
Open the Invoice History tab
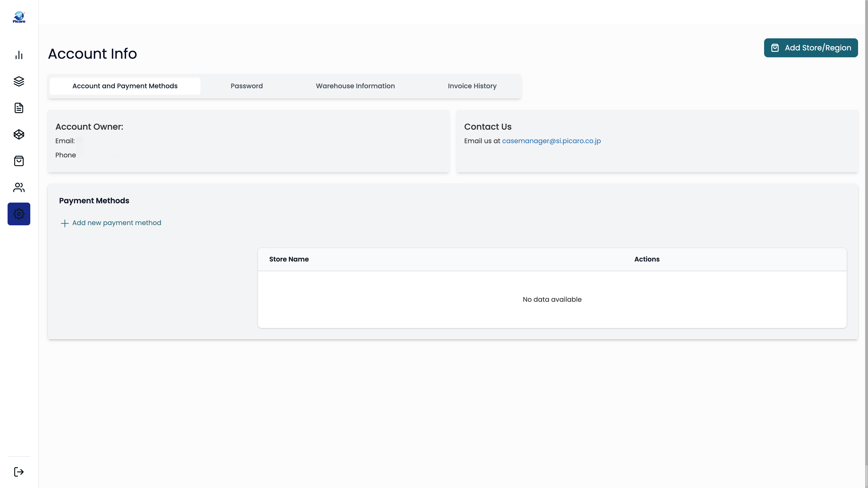pyautogui.click(x=472, y=86)
